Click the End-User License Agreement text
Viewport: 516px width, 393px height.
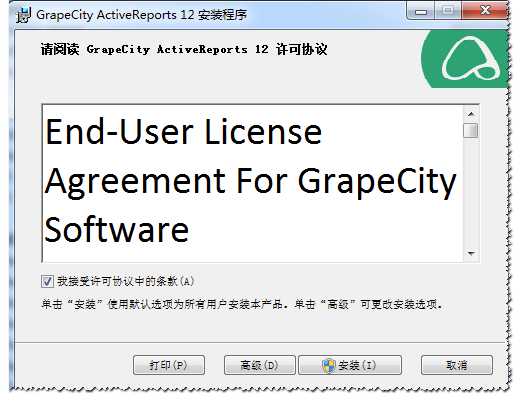[x=250, y=181]
